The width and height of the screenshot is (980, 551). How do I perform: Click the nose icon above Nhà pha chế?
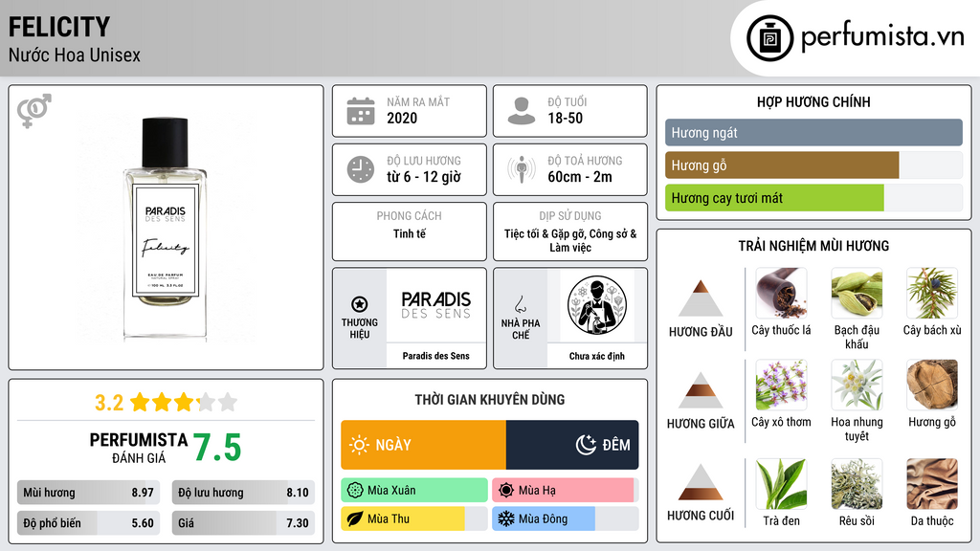(520, 304)
